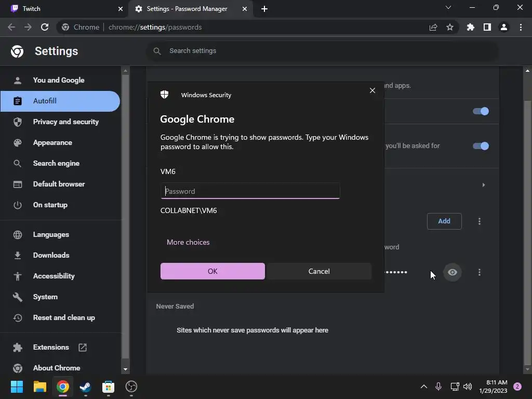Click the Windows Security shield icon
This screenshot has width=532, height=399.
pos(165,95)
